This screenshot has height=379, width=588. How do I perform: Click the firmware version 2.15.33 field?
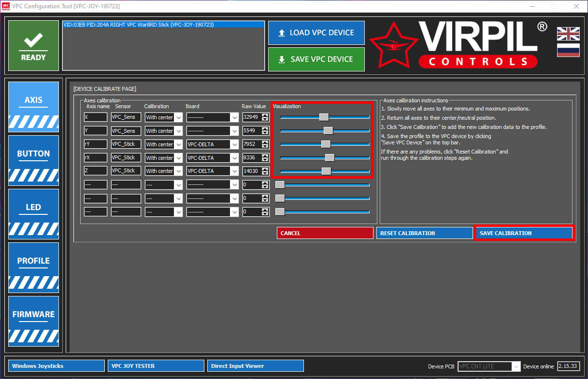tap(568, 366)
